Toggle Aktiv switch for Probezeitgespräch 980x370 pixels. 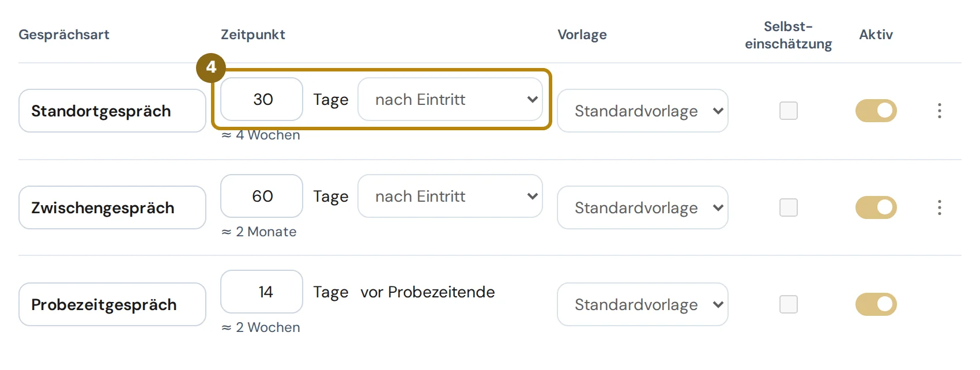point(876,304)
